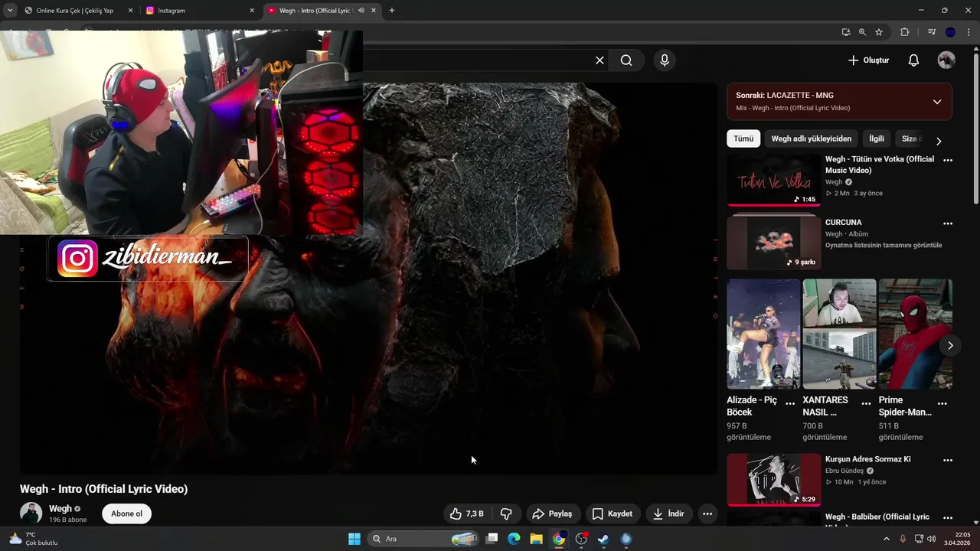Open options for Prime Spider-Man short

[x=942, y=403]
